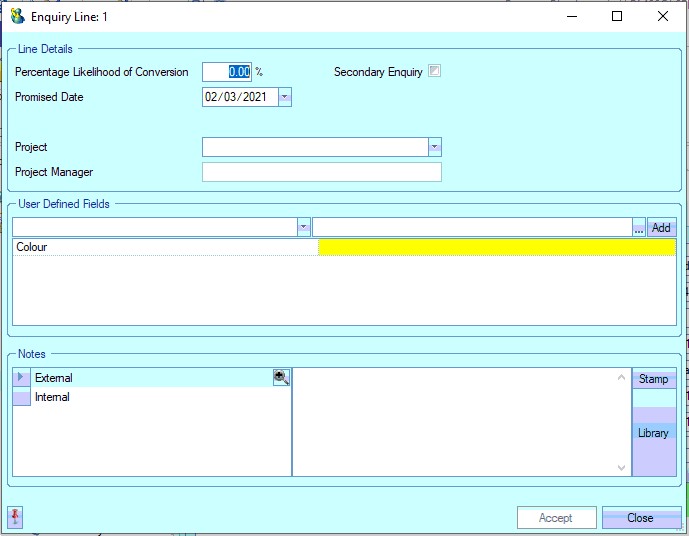Click the ellipsis browse button beside Add
This screenshot has width=689, height=536.
639,228
